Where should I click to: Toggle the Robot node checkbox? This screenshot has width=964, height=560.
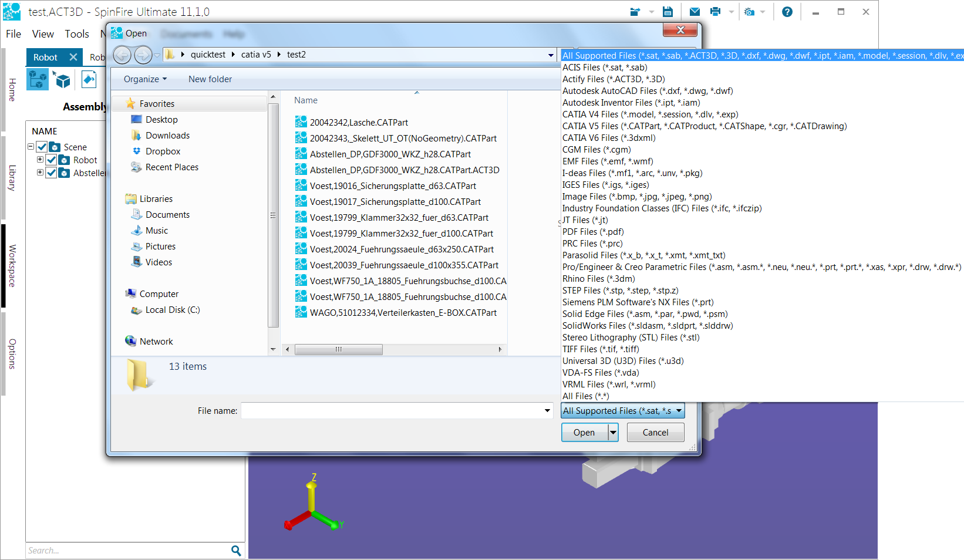coord(52,160)
